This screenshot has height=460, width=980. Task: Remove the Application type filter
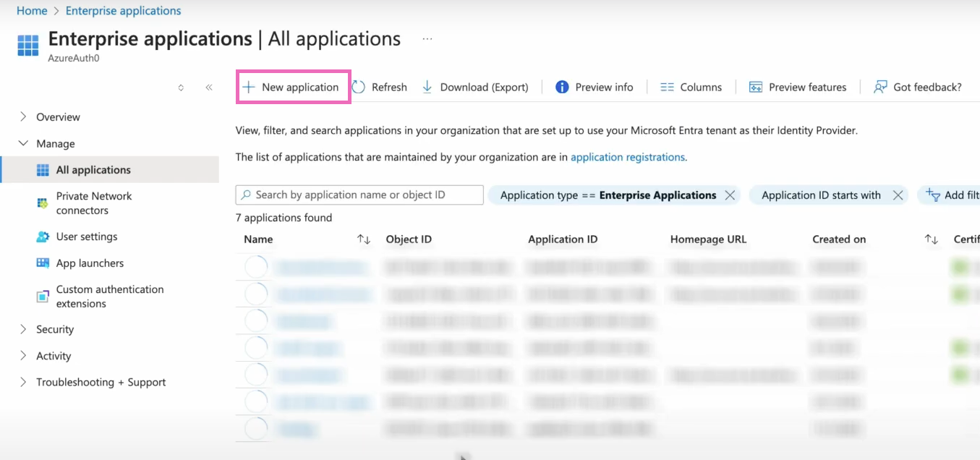tap(730, 195)
